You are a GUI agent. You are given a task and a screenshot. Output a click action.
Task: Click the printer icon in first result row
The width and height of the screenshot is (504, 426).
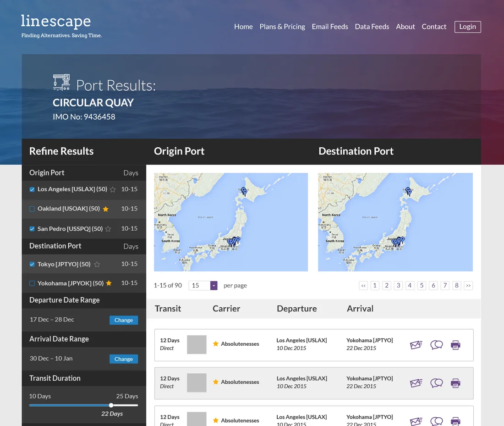tap(455, 345)
